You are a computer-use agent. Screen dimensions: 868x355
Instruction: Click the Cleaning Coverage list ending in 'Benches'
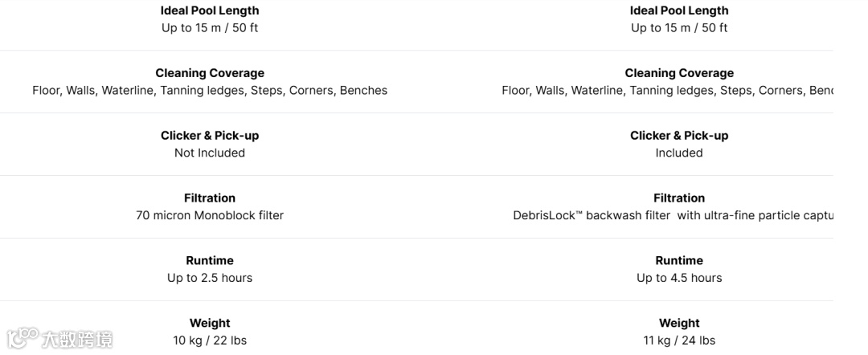pos(210,90)
